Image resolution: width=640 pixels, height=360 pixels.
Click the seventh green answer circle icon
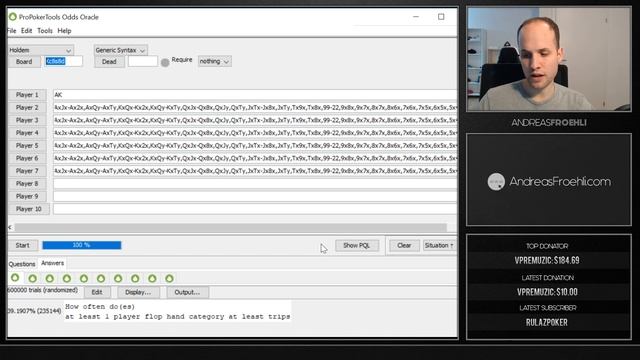[x=118, y=278]
